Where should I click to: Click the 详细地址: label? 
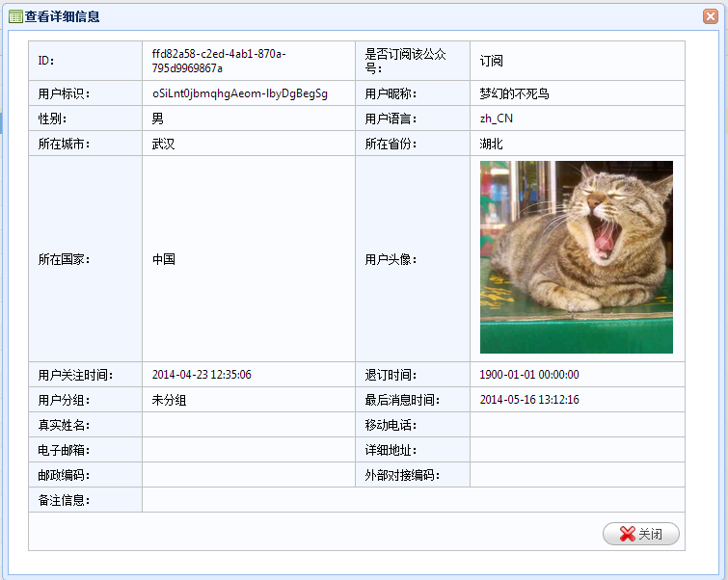click(x=391, y=450)
